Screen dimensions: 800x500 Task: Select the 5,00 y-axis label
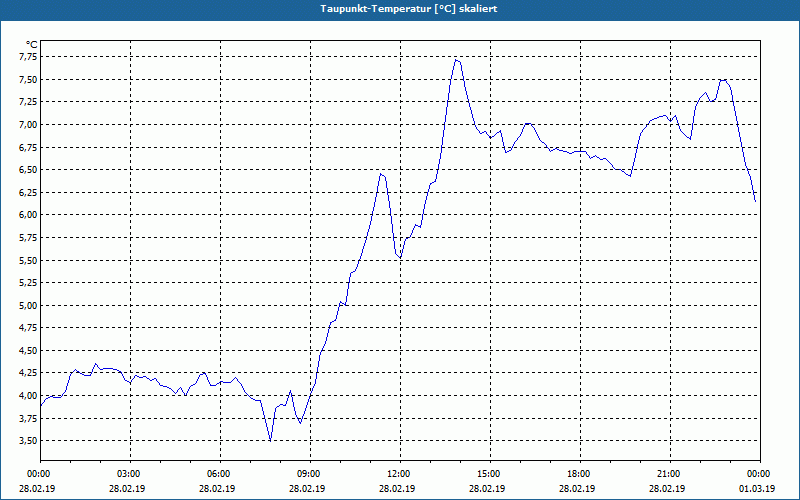click(x=28, y=306)
